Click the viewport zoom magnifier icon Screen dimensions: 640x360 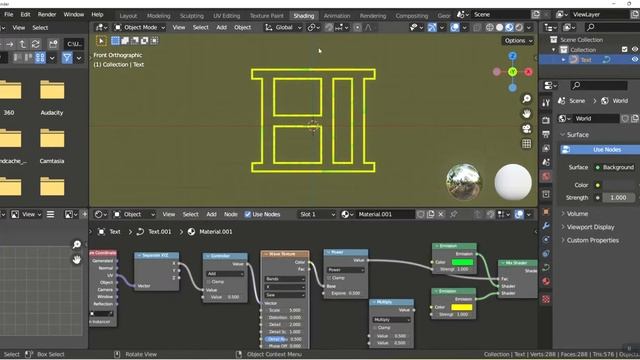[x=527, y=99]
